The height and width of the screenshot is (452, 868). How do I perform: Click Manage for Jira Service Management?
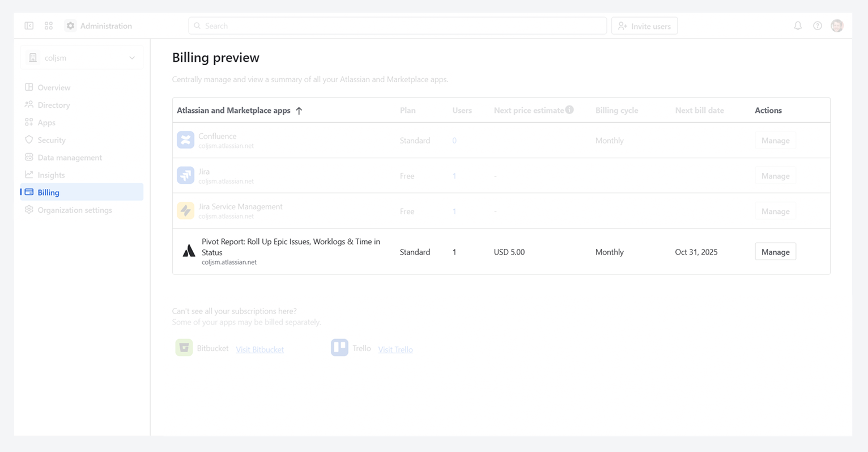(775, 211)
